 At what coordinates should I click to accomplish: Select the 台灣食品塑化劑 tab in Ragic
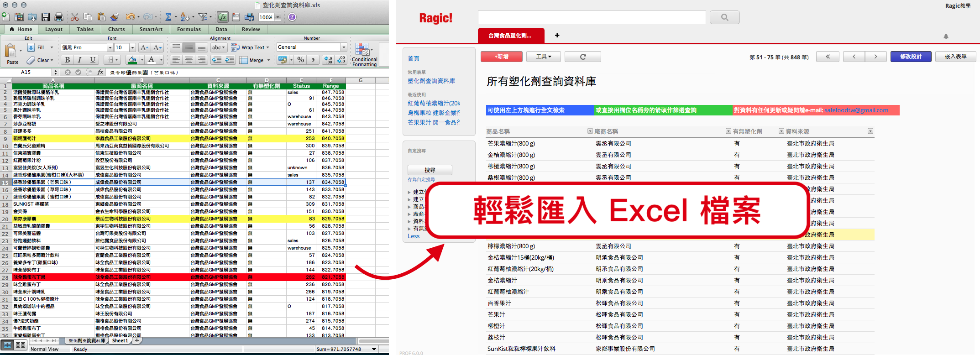coord(510,35)
